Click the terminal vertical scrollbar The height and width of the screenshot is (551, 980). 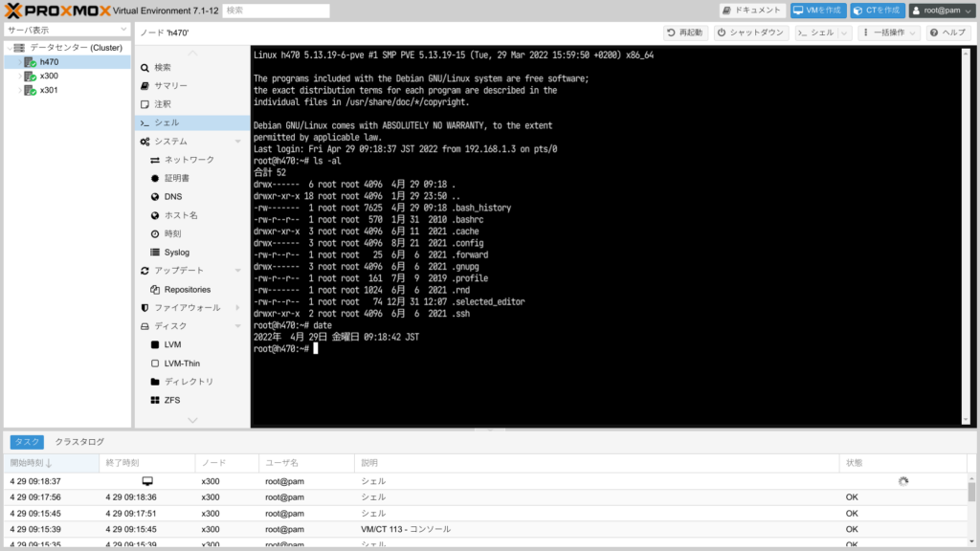[x=966, y=237]
